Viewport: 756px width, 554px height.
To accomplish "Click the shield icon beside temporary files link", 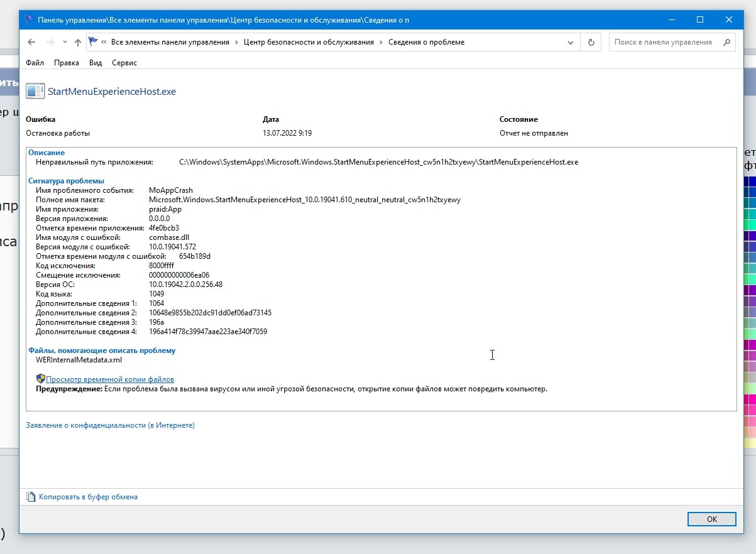I will tap(40, 379).
